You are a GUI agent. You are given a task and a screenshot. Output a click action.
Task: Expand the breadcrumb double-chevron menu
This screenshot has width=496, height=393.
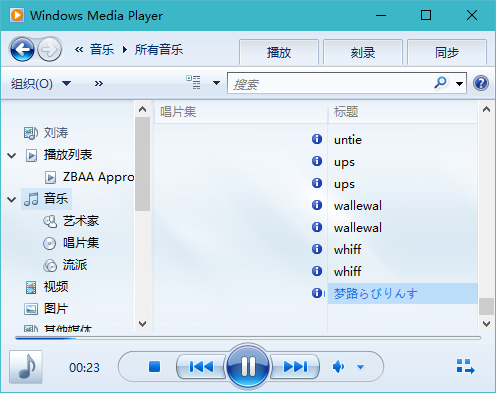pyautogui.click(x=79, y=50)
